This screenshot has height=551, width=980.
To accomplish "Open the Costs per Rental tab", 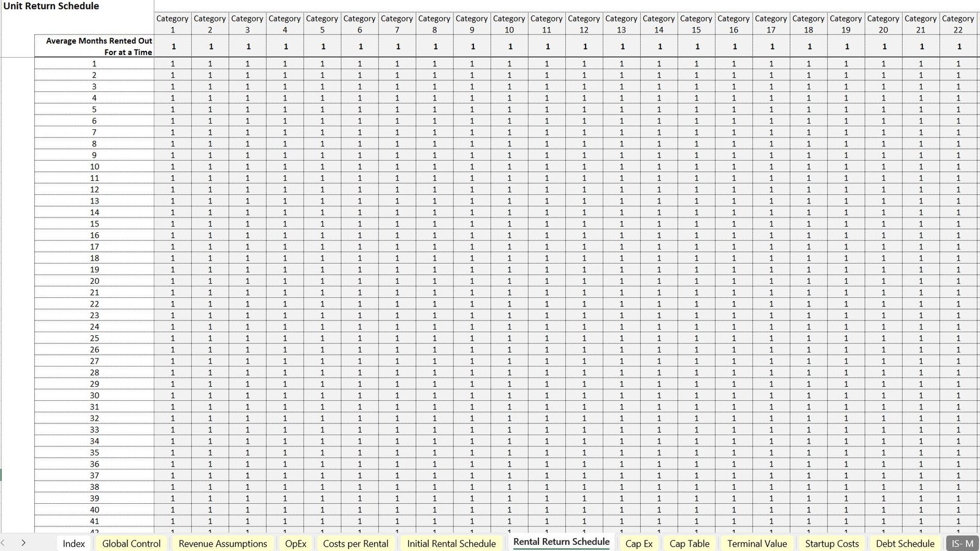I will [355, 544].
